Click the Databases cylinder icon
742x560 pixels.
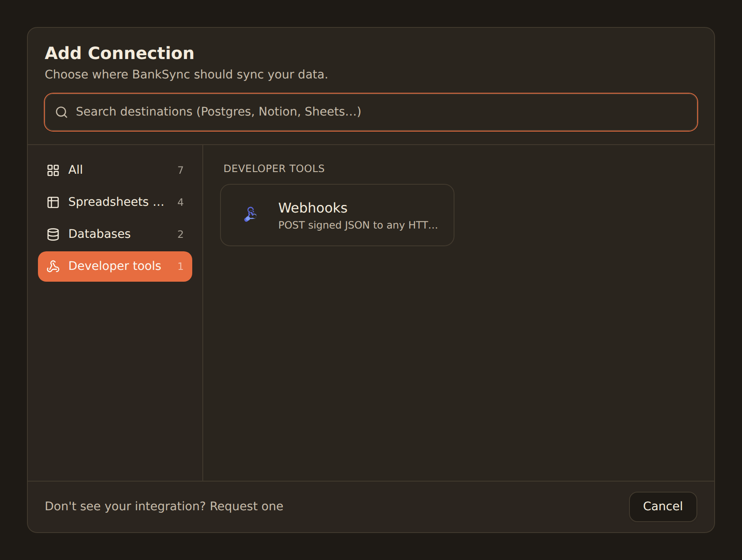[x=53, y=234]
